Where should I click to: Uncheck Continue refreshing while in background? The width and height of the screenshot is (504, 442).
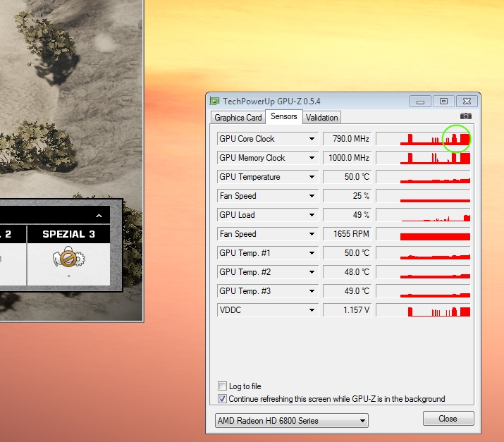pyautogui.click(x=222, y=398)
